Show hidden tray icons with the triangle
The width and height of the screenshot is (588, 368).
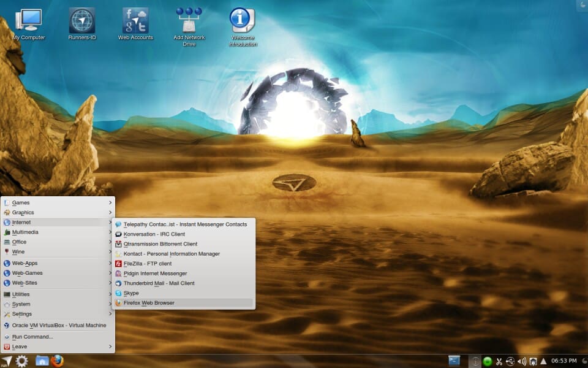pos(543,361)
